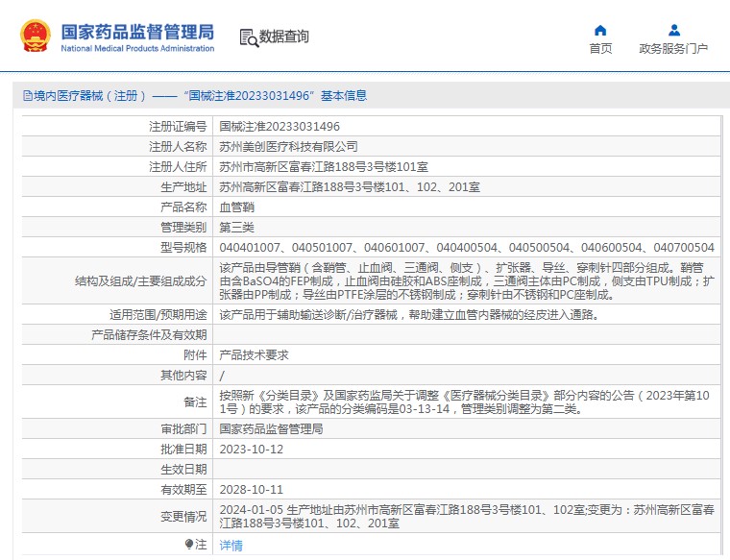This screenshot has height=560, width=730.
Task: Click the 注册证编号 row label
Action: pyautogui.click(x=178, y=126)
